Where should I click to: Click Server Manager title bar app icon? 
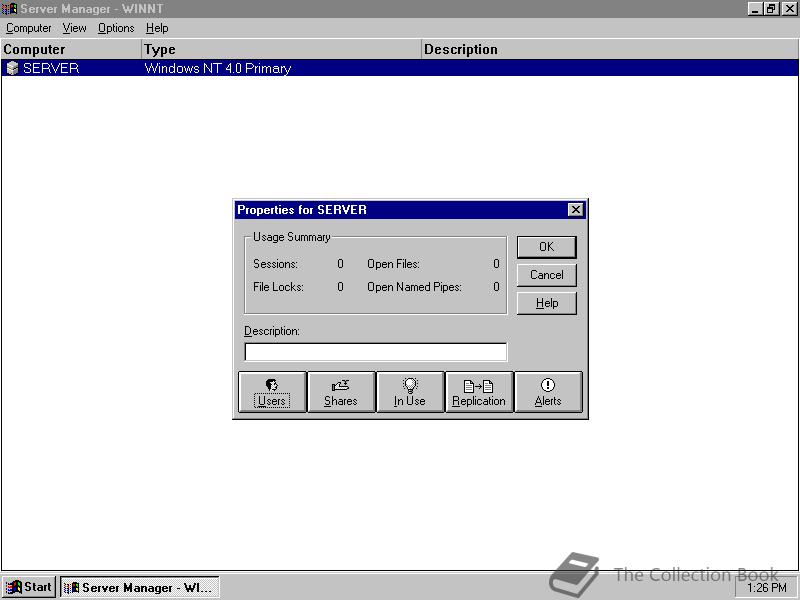pos(9,9)
